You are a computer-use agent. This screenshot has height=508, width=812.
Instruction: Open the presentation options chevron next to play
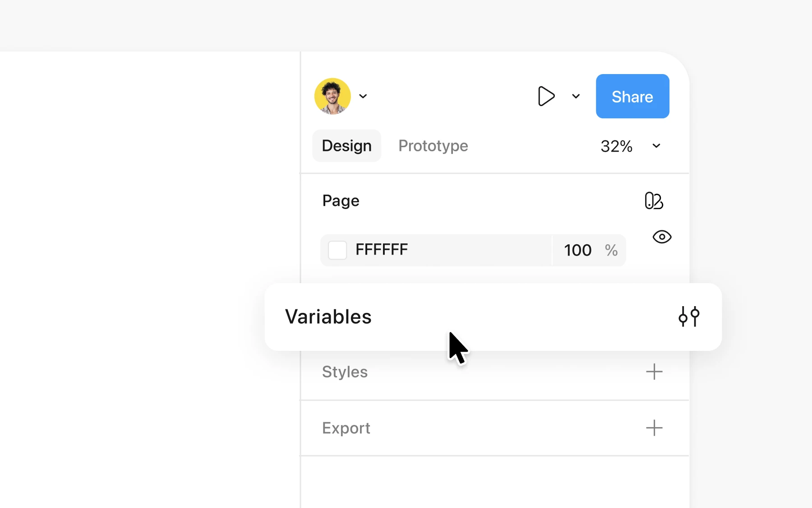[x=576, y=96]
